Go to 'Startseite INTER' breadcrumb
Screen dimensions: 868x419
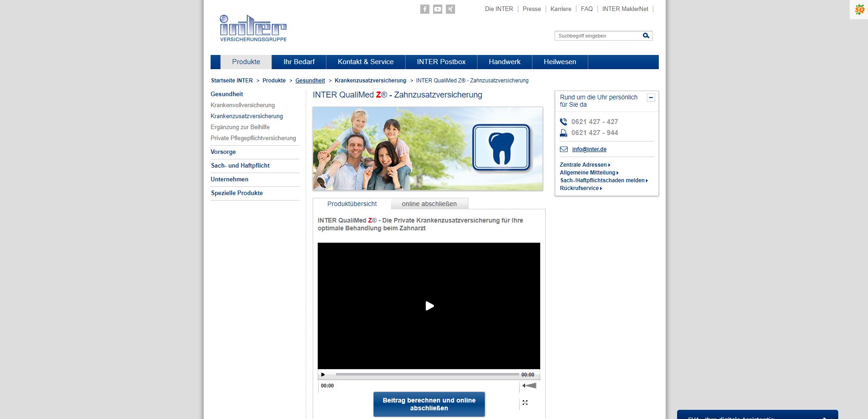[232, 81]
